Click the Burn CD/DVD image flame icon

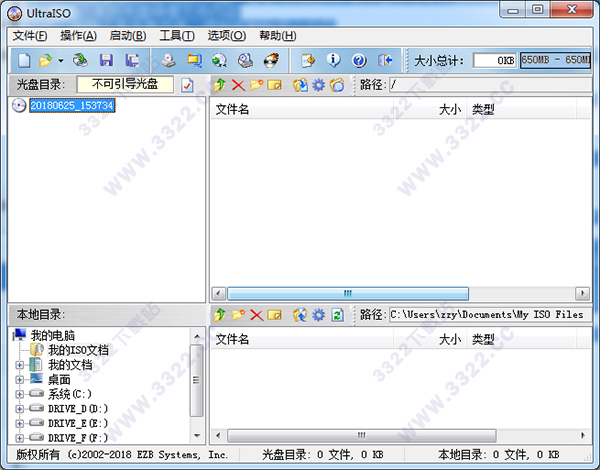coord(272,60)
